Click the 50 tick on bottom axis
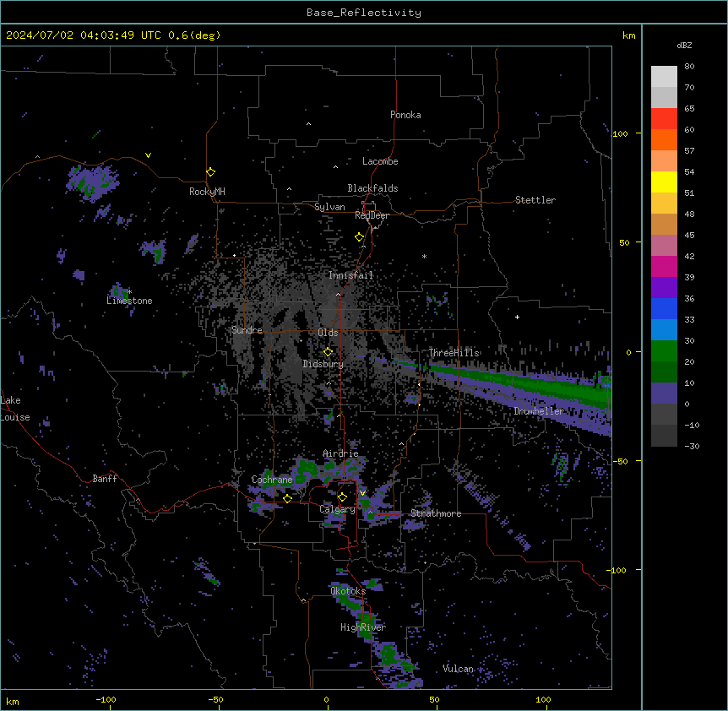The height and width of the screenshot is (711, 728). (x=434, y=700)
